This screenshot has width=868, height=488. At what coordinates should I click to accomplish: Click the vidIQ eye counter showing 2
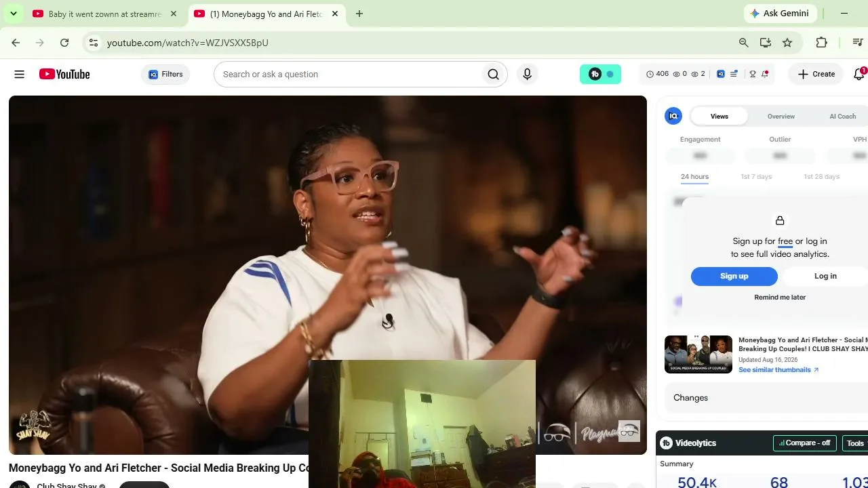coord(698,75)
